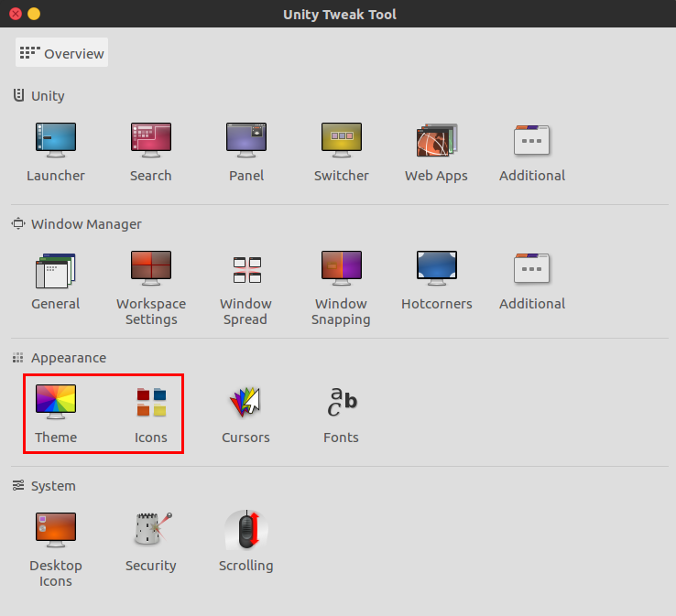Open the Search settings icon
676x616 pixels.
(151, 140)
